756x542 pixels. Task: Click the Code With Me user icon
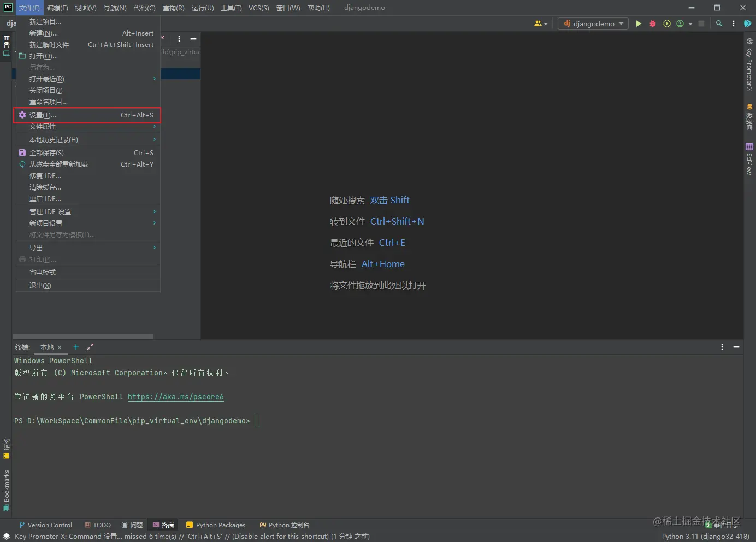click(x=538, y=23)
